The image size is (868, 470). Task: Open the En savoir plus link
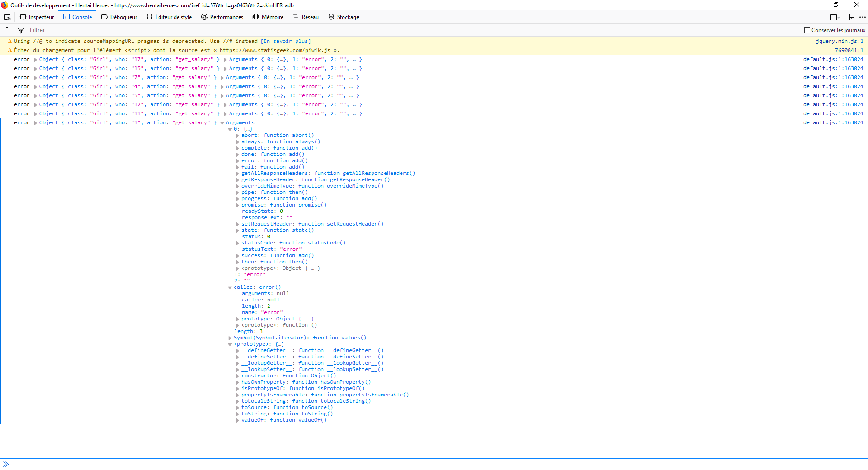(x=286, y=41)
